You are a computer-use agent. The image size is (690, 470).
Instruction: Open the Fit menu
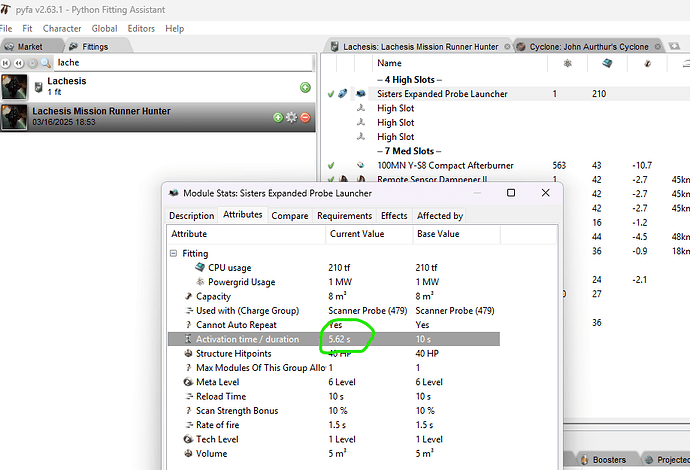pos(27,29)
